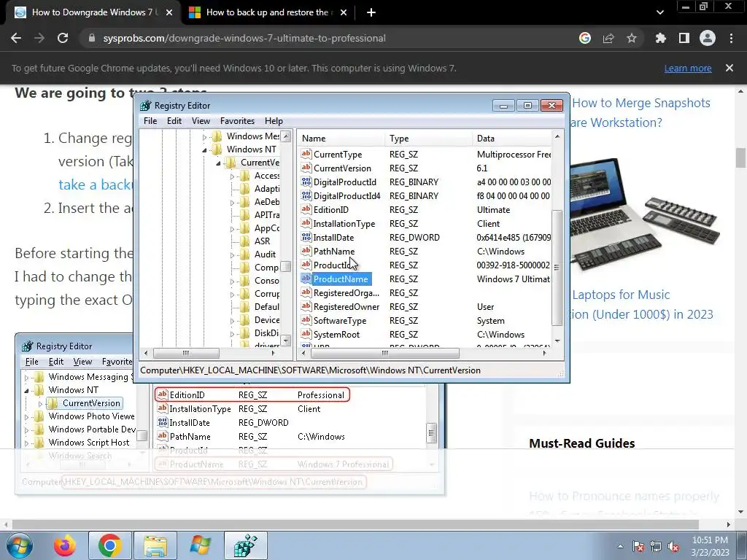Open the Favorites menu in Registry Editor
747x560 pixels.
point(237,121)
